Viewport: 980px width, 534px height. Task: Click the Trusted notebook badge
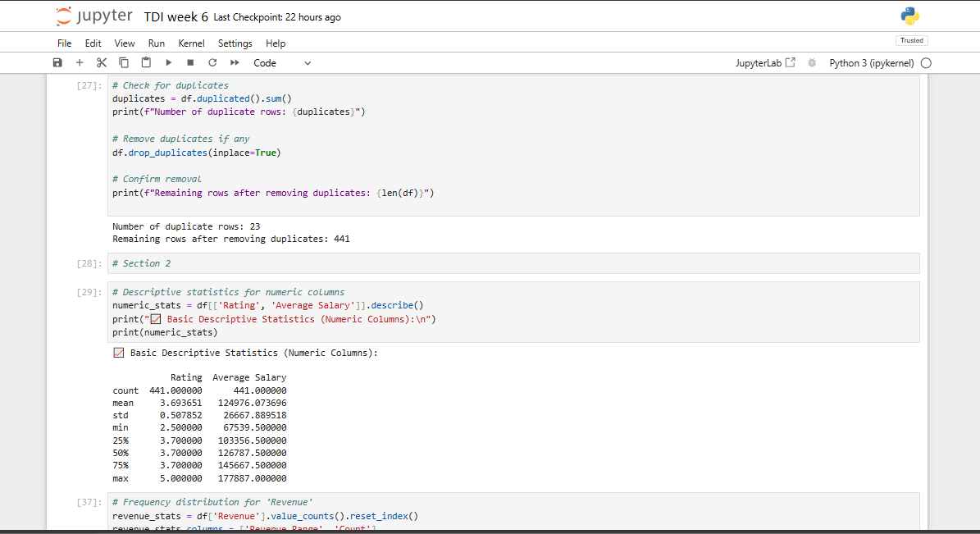point(911,41)
